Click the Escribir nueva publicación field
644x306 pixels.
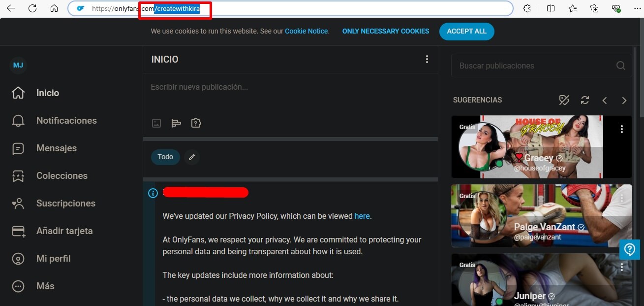[x=290, y=87]
